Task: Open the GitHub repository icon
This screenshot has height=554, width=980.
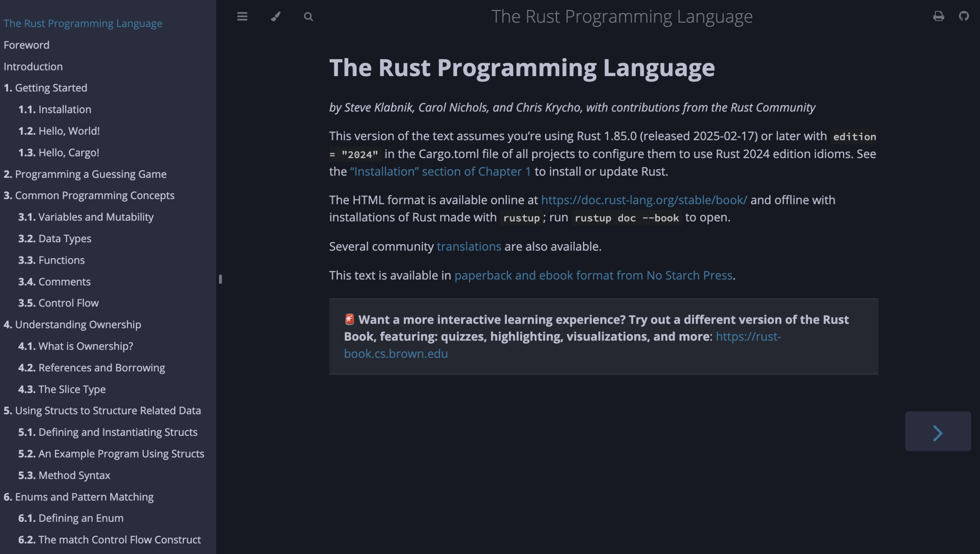Action: click(964, 16)
